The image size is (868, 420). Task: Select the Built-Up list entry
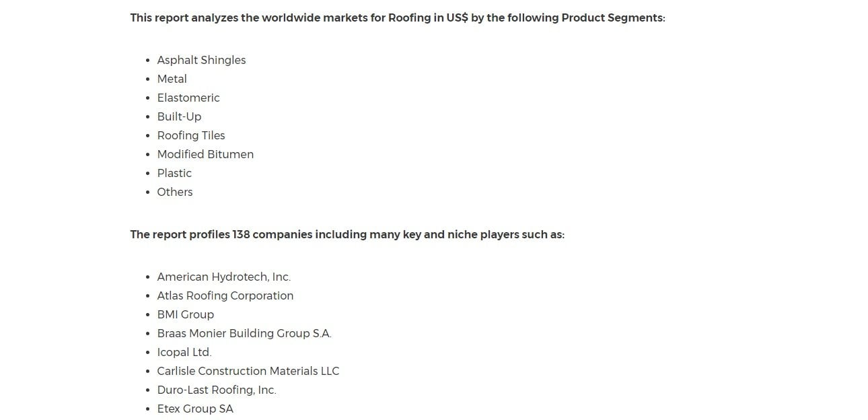[x=179, y=116]
